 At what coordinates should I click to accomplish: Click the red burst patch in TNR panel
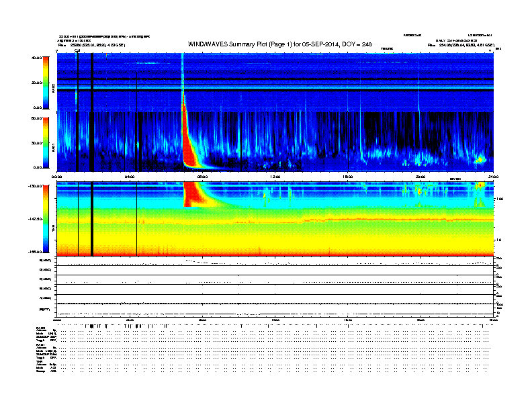point(191,194)
